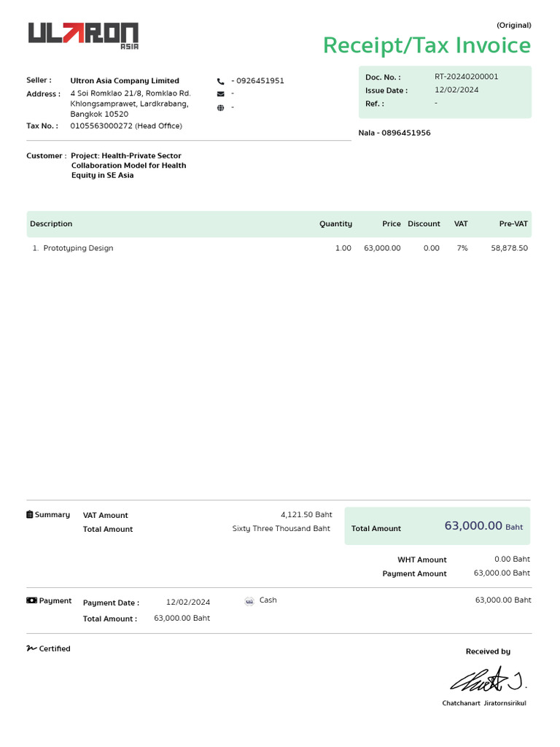Viewport: 560px width, 747px height.
Task: Click the Cash payment method icon
Action: pyautogui.click(x=249, y=601)
